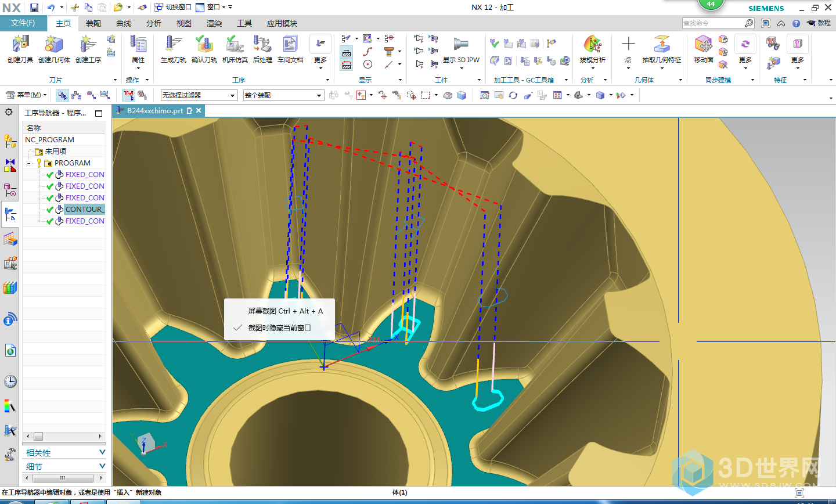Select the Move Face (移动面) tool
The width and height of the screenshot is (836, 504).
point(704,45)
